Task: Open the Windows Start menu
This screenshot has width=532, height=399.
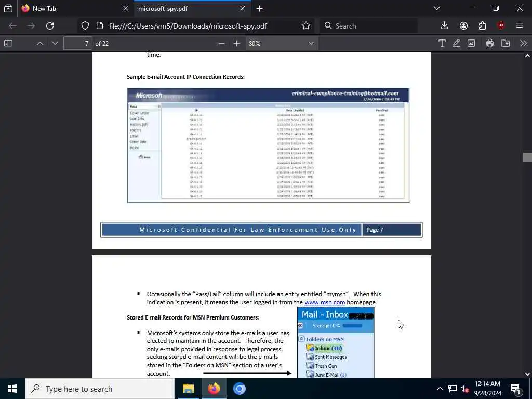Action: pos(12,389)
